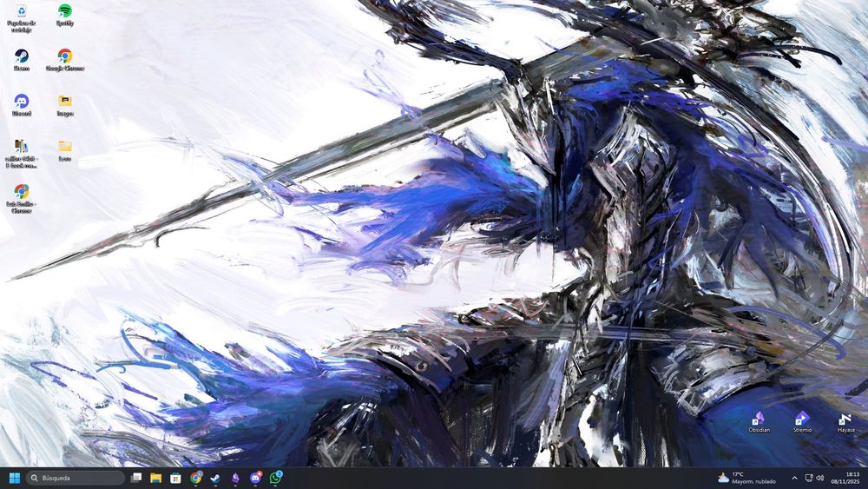Image resolution: width=868 pixels, height=489 pixels.
Task: Select the Google Chrome desktop shortcut
Action: tap(65, 60)
